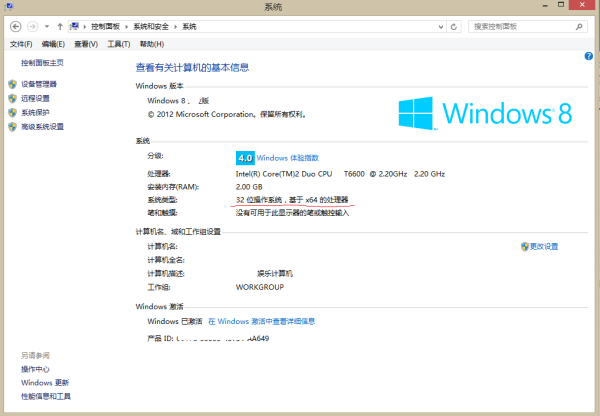Click 系统 breadcrumb in address bar
This screenshot has height=416, width=600.
pos(189,26)
